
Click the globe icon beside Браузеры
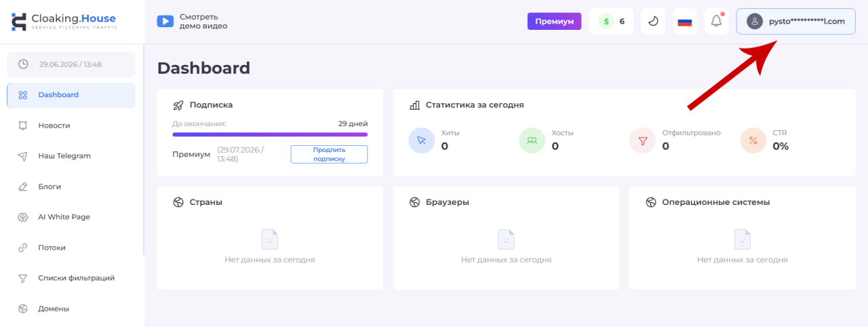(x=415, y=202)
